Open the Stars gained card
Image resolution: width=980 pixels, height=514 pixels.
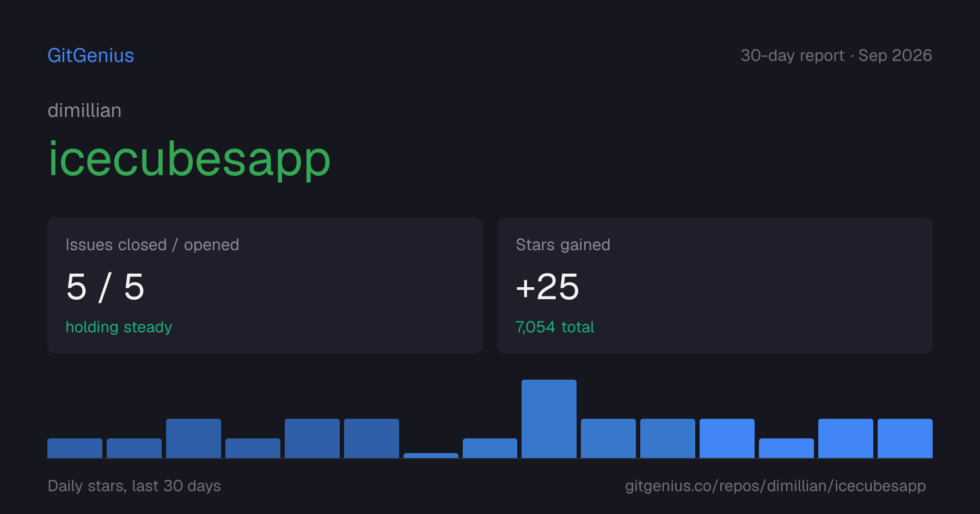pos(715,286)
